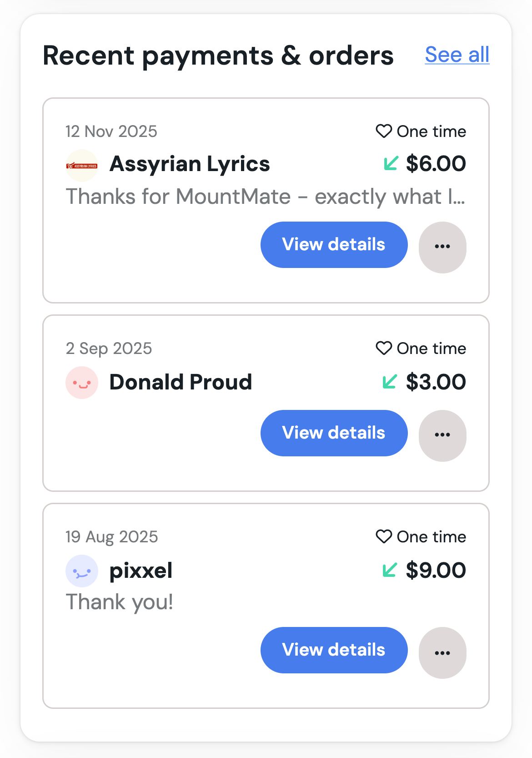This screenshot has width=532, height=758.
Task: Click heart icon on 19 Aug payment
Action: (384, 536)
